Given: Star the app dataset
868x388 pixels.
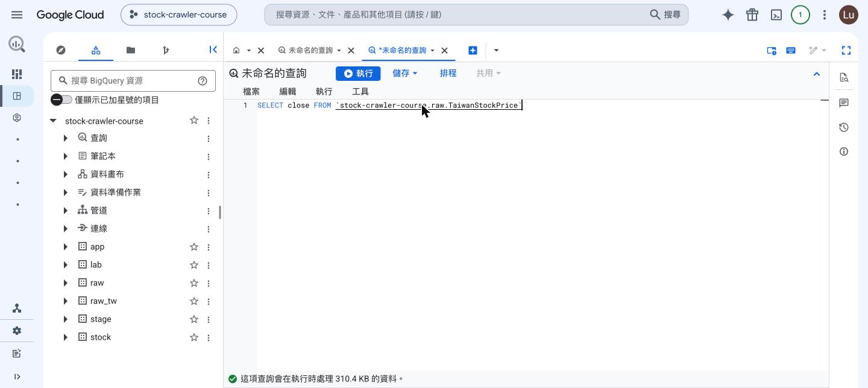Looking at the screenshot, I should [x=194, y=247].
